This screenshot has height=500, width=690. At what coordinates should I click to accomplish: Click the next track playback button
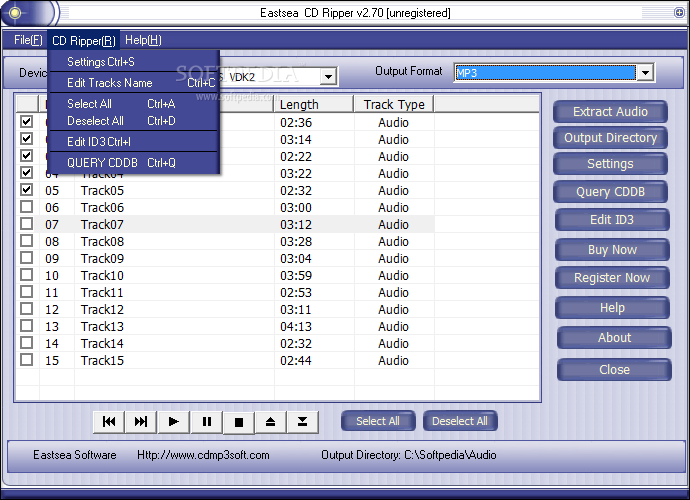click(x=141, y=422)
